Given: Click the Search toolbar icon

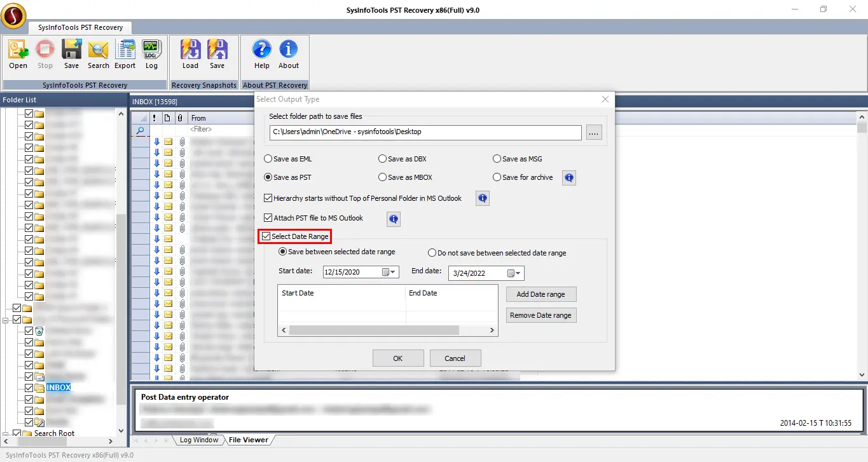Looking at the screenshot, I should pyautogui.click(x=99, y=55).
